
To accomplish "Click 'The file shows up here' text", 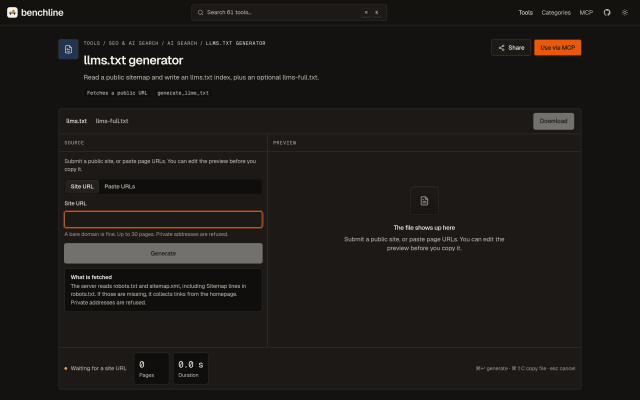I will coord(424,228).
